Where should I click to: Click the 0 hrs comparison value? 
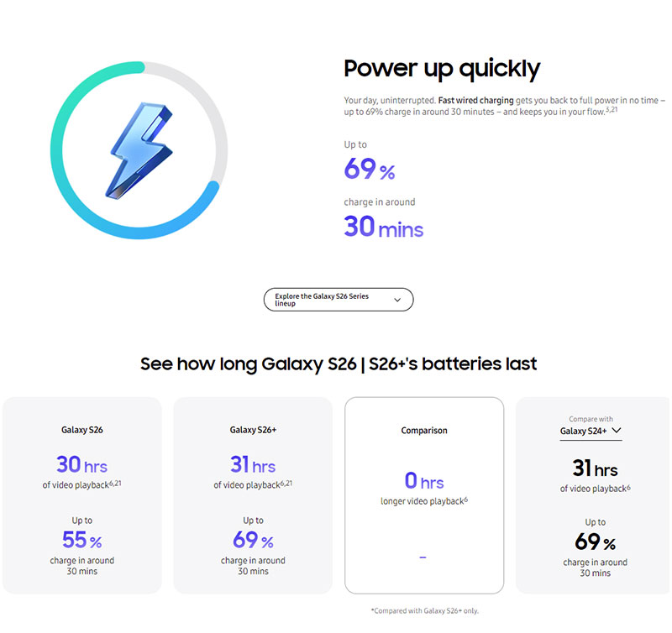coord(424,481)
